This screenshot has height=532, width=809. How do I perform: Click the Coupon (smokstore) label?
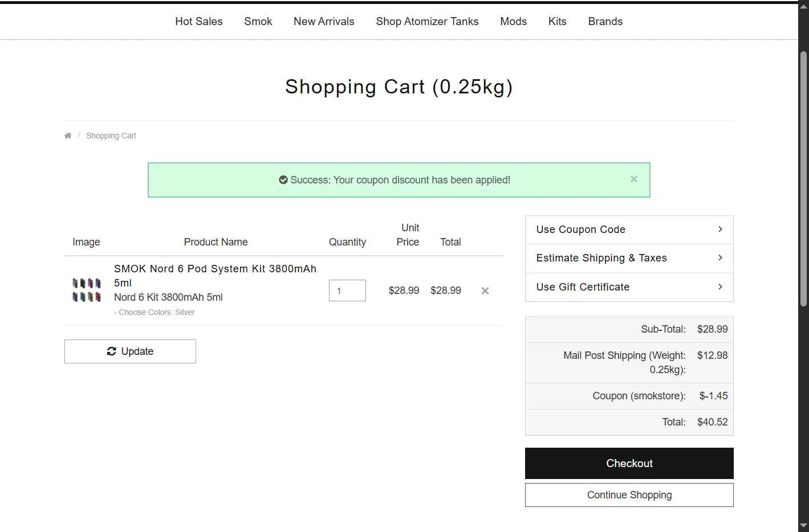[639, 396]
